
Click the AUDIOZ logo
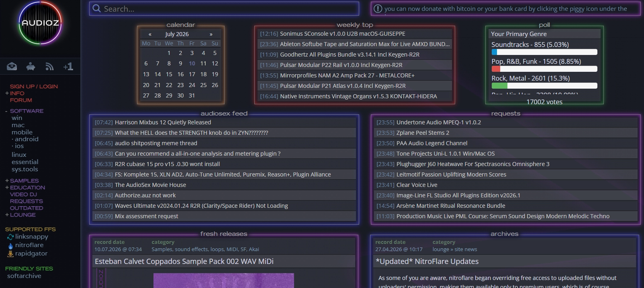[40, 23]
